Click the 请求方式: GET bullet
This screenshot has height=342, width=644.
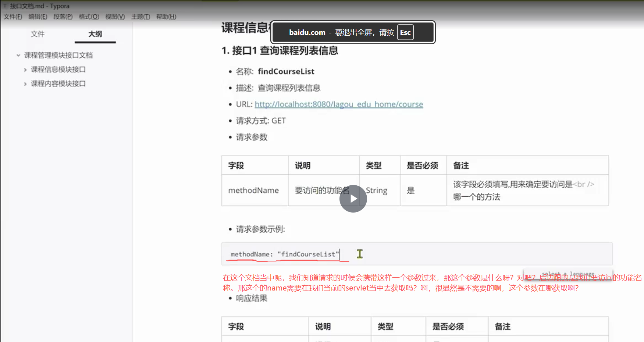pos(261,121)
